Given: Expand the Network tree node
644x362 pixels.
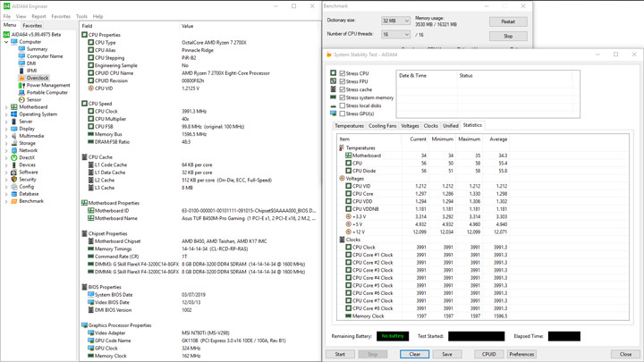Looking at the screenshot, I should click(6, 151).
